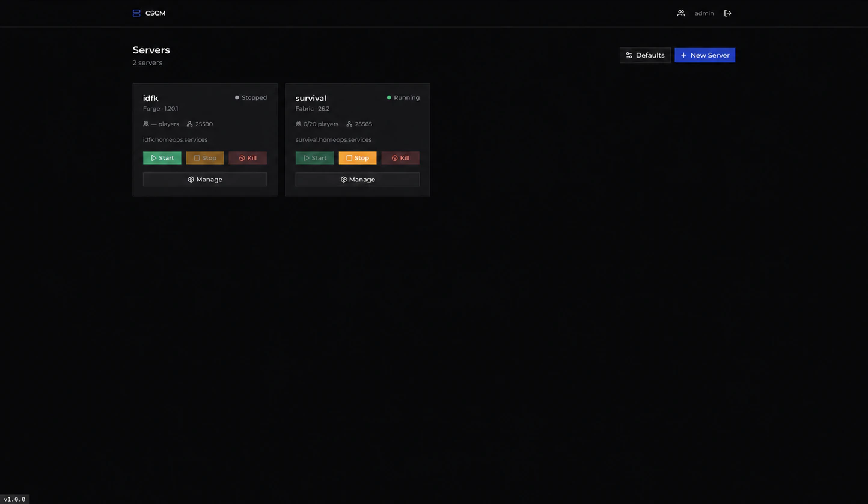Open the users icon beside admin
This screenshot has width=868, height=504.
[681, 13]
